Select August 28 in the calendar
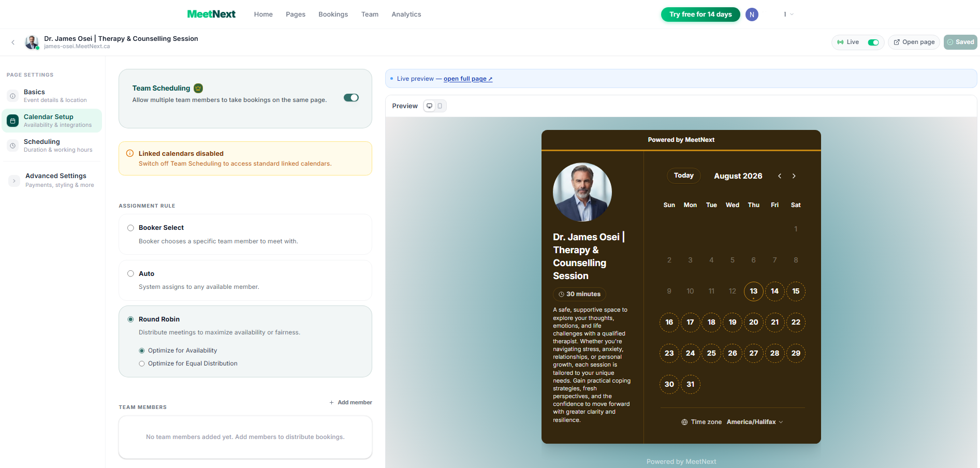The width and height of the screenshot is (980, 468). click(x=774, y=353)
